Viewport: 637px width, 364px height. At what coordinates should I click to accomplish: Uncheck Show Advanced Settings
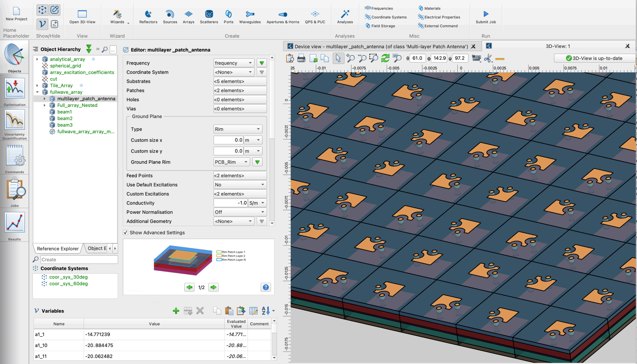coord(126,232)
